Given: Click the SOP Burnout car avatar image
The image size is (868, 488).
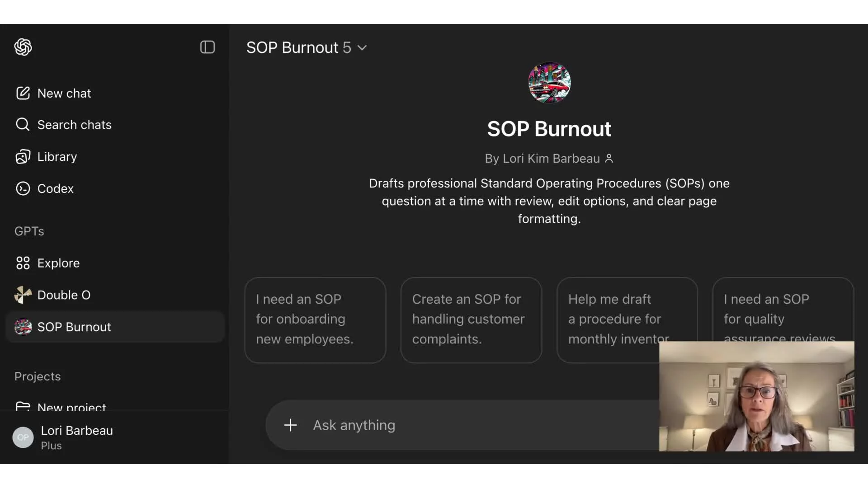Looking at the screenshot, I should pyautogui.click(x=549, y=83).
